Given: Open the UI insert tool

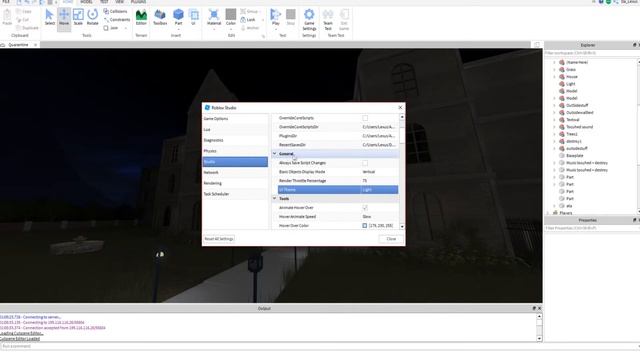Looking at the screenshot, I should tap(193, 18).
